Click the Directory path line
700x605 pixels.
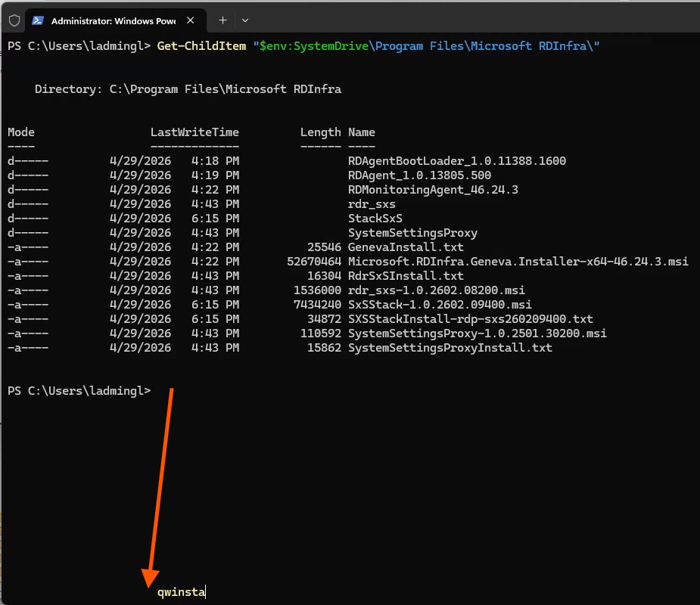point(188,89)
